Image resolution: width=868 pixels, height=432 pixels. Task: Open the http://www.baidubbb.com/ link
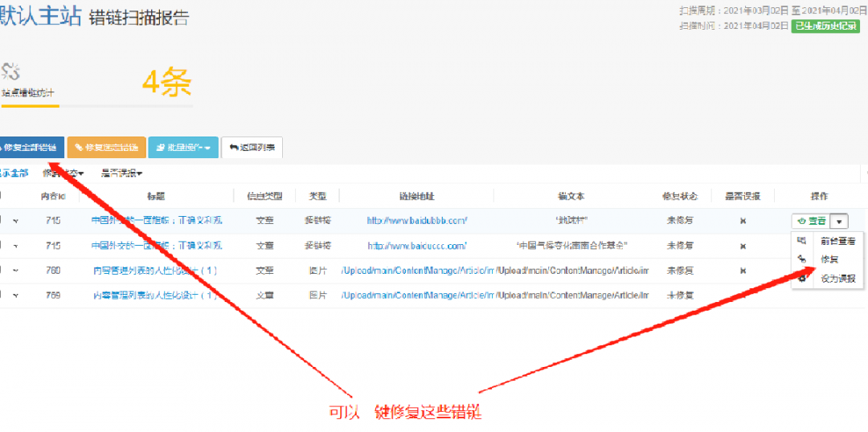coord(416,221)
